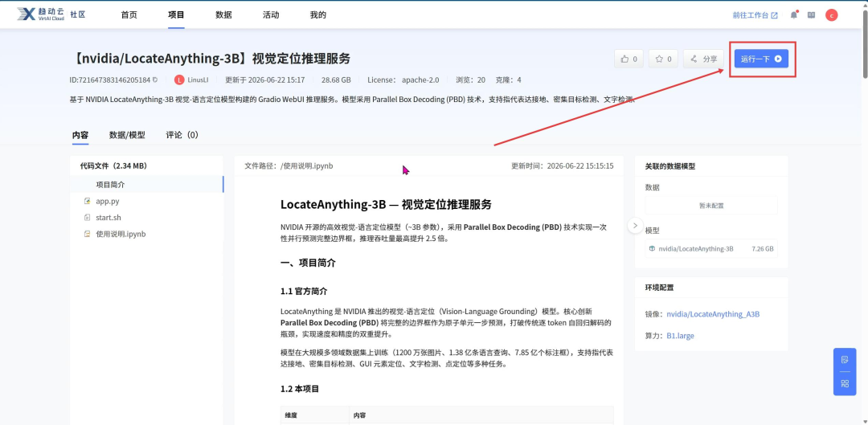Like the project with thumbs-up button
The image size is (868, 425).
(x=628, y=59)
